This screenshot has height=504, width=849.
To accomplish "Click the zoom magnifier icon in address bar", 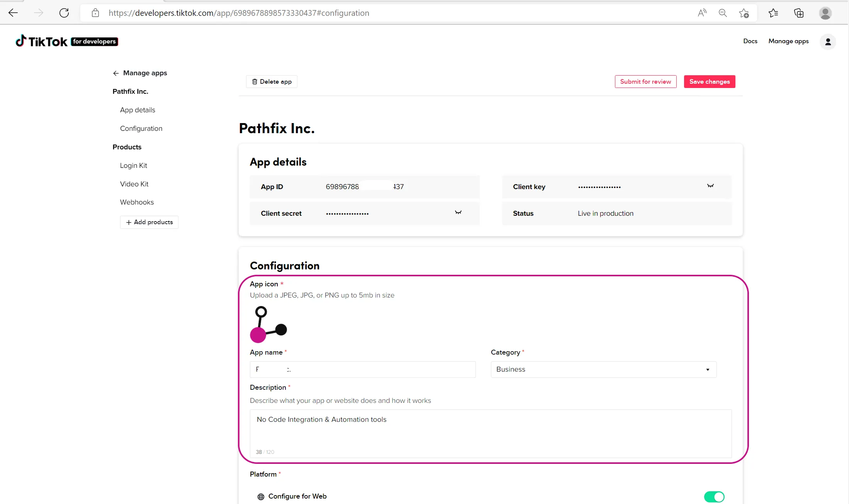I will (x=723, y=13).
